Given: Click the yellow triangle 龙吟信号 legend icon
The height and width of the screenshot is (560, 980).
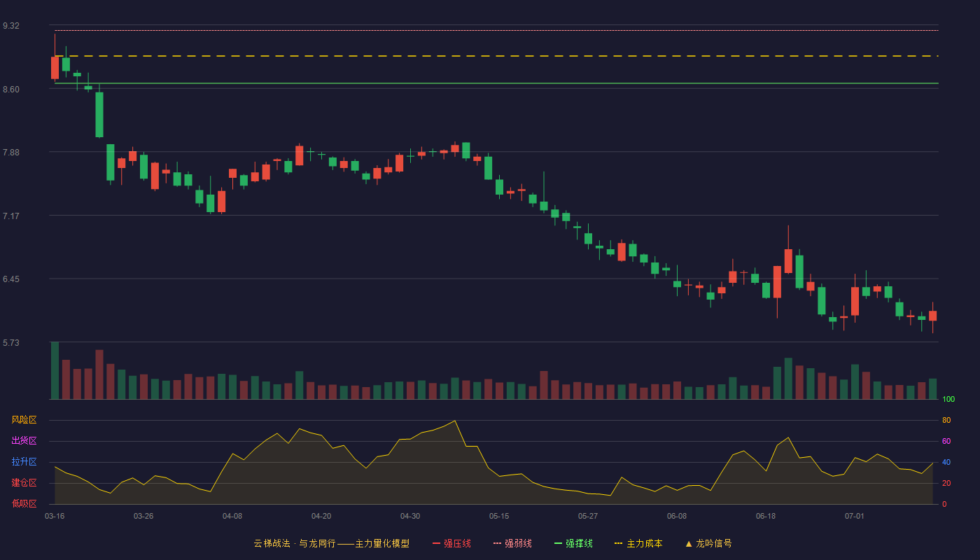Looking at the screenshot, I should 689,543.
